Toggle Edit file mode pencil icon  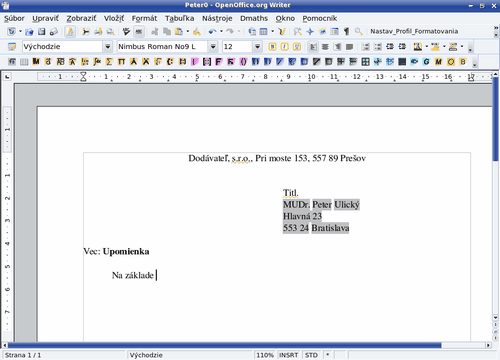pyautogui.click(x=70, y=32)
